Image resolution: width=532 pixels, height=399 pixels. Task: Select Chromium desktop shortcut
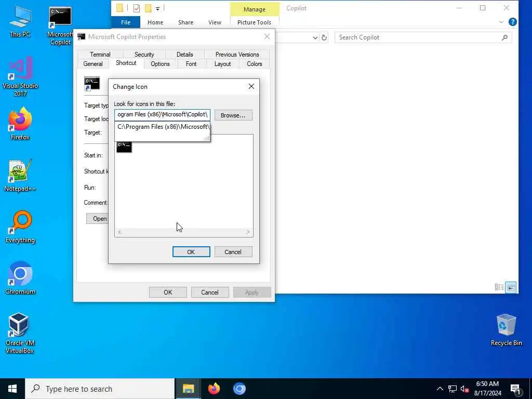click(20, 278)
